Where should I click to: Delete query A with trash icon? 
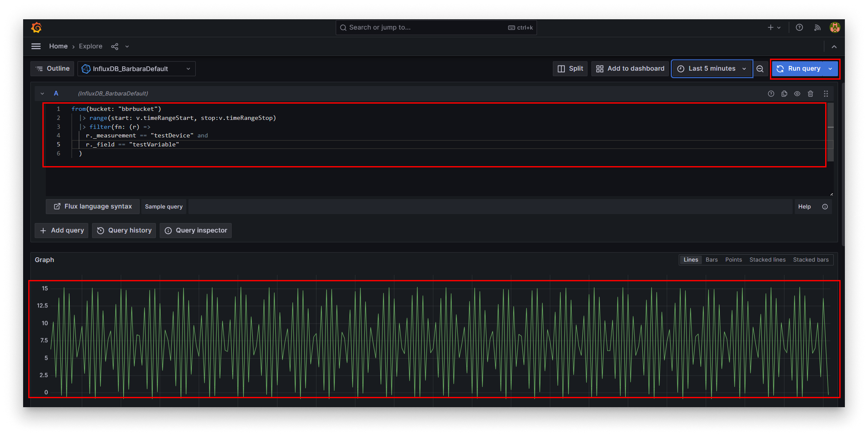click(811, 93)
